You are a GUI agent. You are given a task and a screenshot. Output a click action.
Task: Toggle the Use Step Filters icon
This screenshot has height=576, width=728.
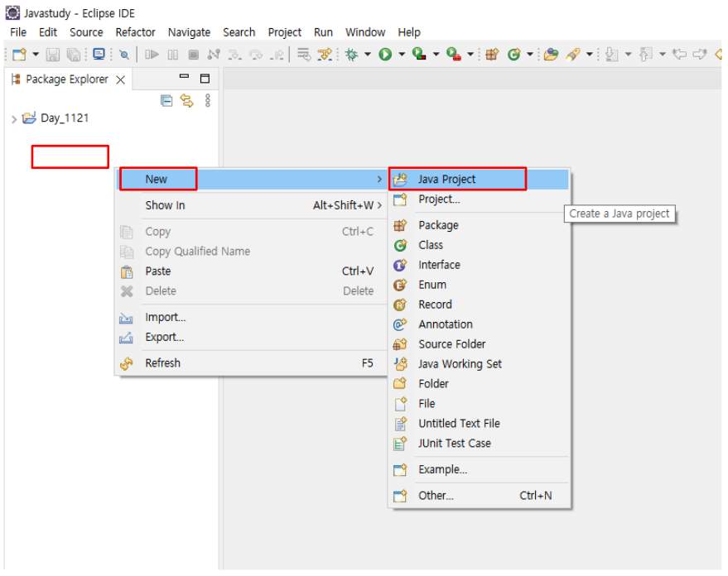(x=325, y=55)
